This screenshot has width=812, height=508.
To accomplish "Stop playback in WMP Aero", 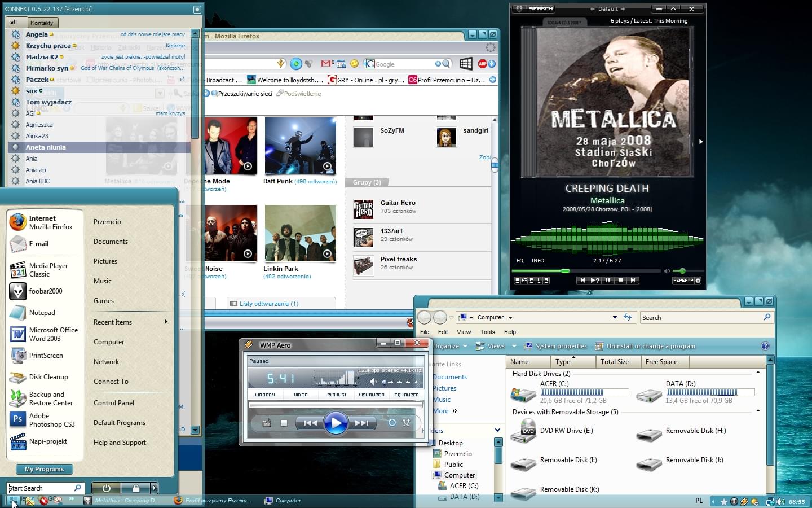I will [x=284, y=423].
